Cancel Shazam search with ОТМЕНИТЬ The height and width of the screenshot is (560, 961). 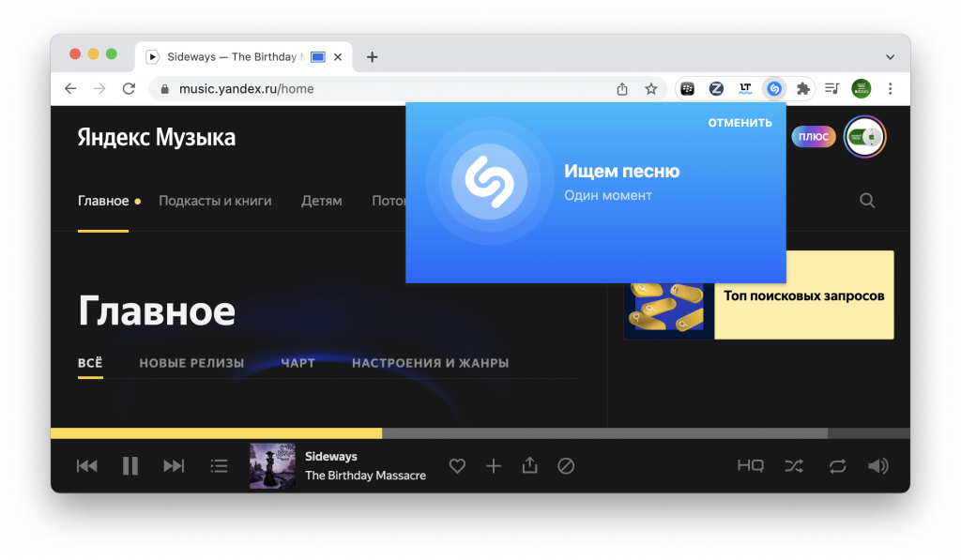click(740, 123)
